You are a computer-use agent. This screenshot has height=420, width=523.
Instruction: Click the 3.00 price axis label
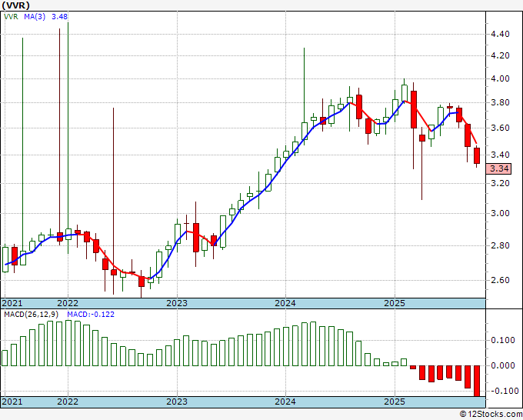(501, 213)
